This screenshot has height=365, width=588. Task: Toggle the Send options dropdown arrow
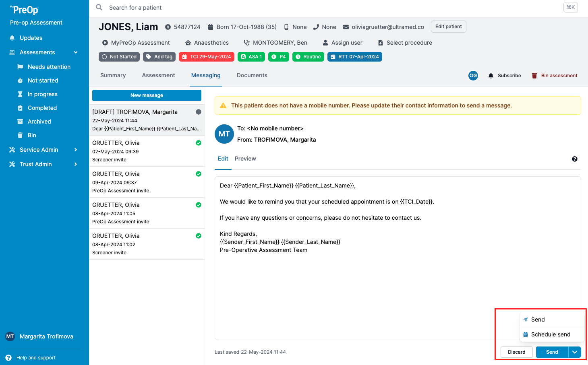[575, 352]
